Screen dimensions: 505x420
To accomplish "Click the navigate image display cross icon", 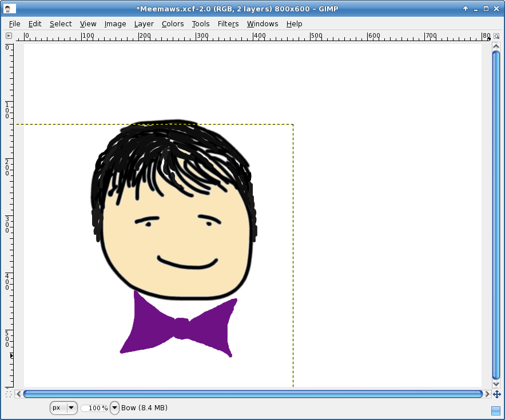I will pos(496,394).
